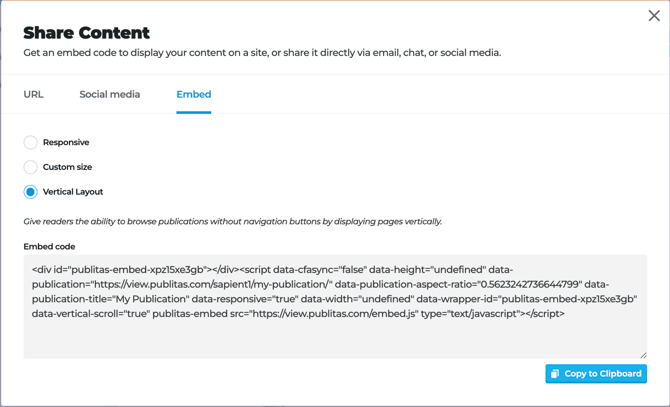
Task: Click inside the embed code text area
Action: (x=335, y=335)
